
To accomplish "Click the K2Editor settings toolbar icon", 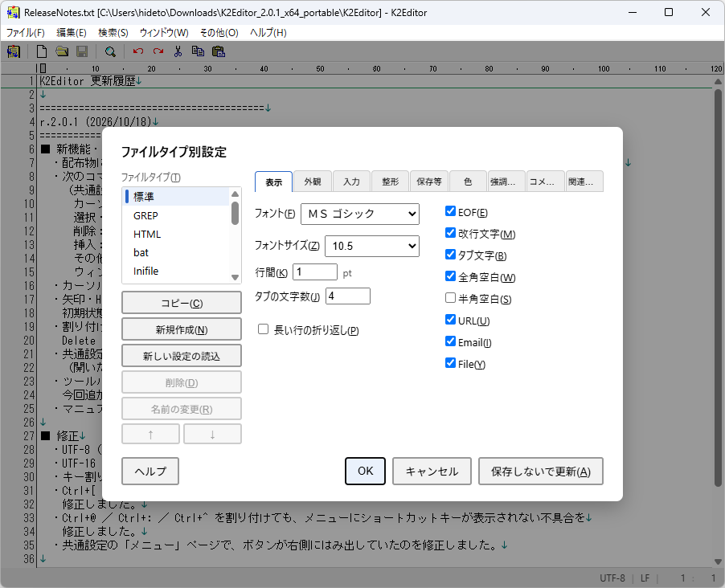I will (14, 51).
